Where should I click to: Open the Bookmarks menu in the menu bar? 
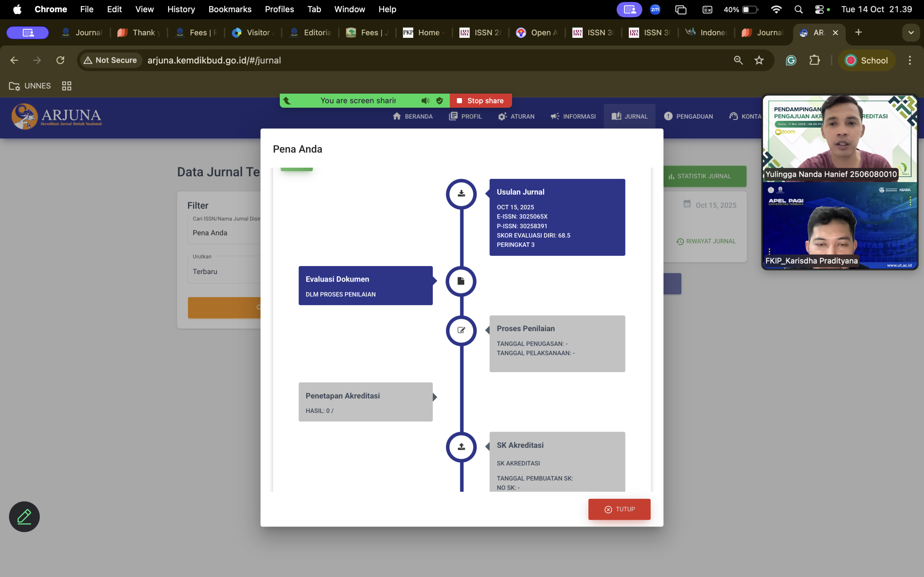230,9
